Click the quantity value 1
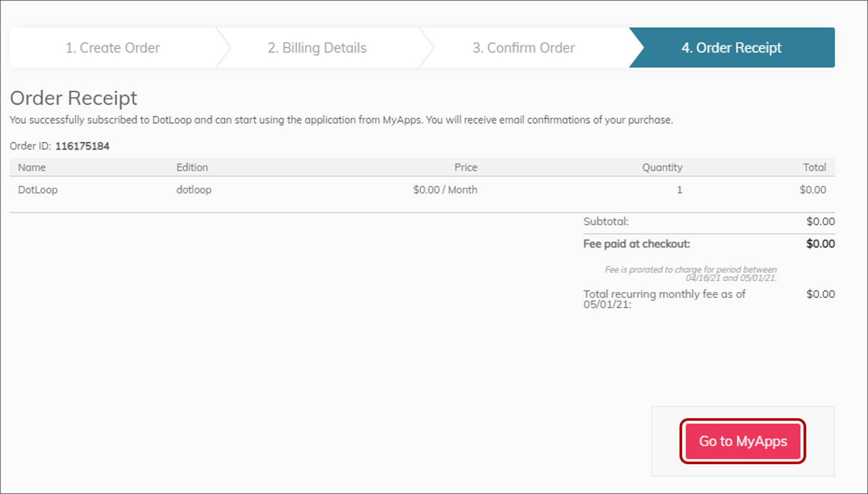 click(679, 190)
